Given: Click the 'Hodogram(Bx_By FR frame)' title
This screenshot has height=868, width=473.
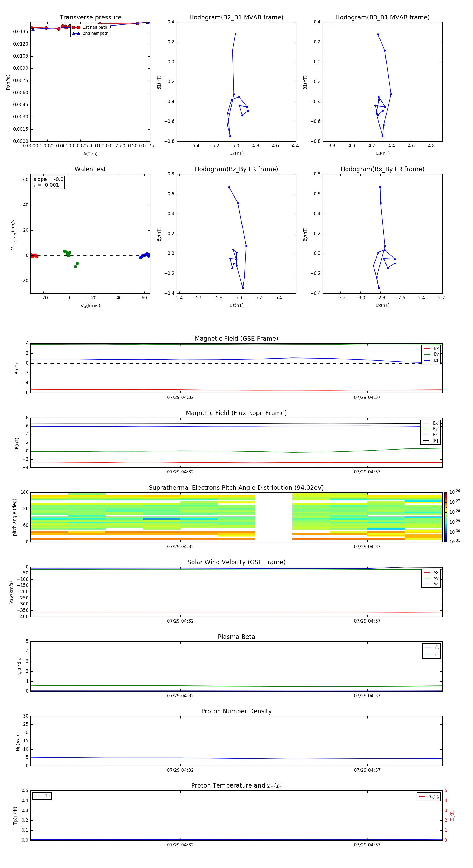Looking at the screenshot, I should click(382, 169).
